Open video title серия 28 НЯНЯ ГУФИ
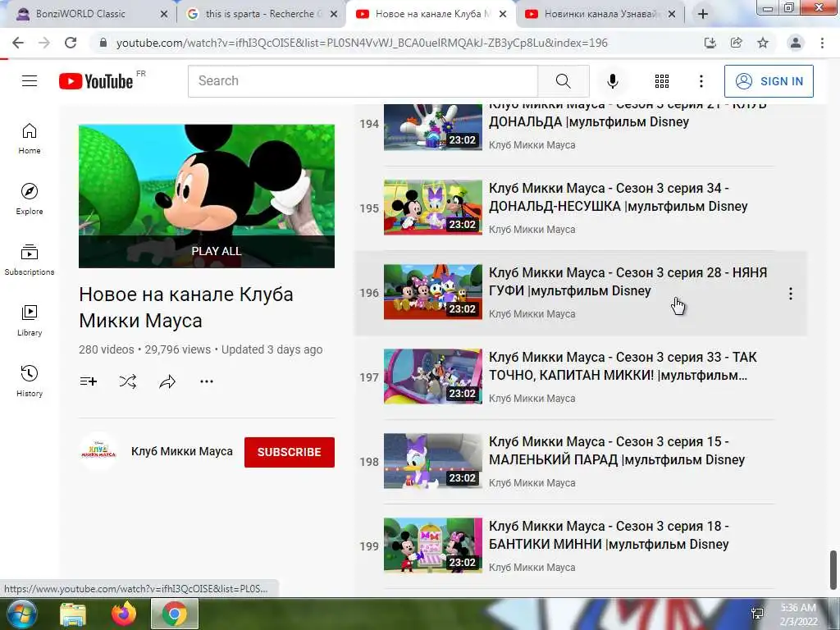Screen dimensions: 840x630 [x=628, y=282]
